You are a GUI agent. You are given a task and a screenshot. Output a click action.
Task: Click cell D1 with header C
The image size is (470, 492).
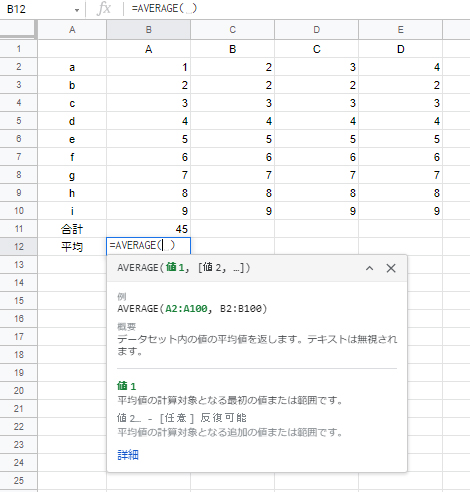[x=317, y=49]
